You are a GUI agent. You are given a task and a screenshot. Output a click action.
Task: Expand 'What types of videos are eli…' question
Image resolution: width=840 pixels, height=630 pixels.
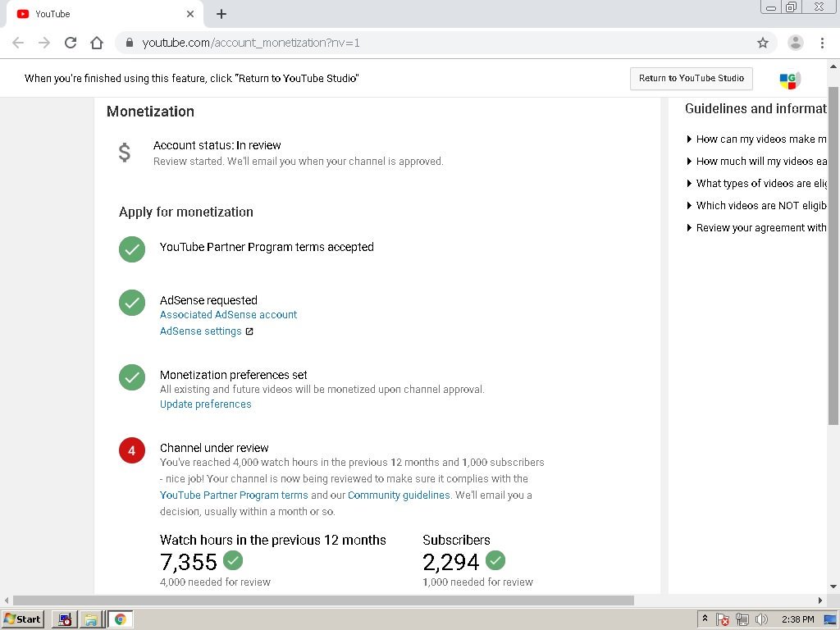(757, 183)
